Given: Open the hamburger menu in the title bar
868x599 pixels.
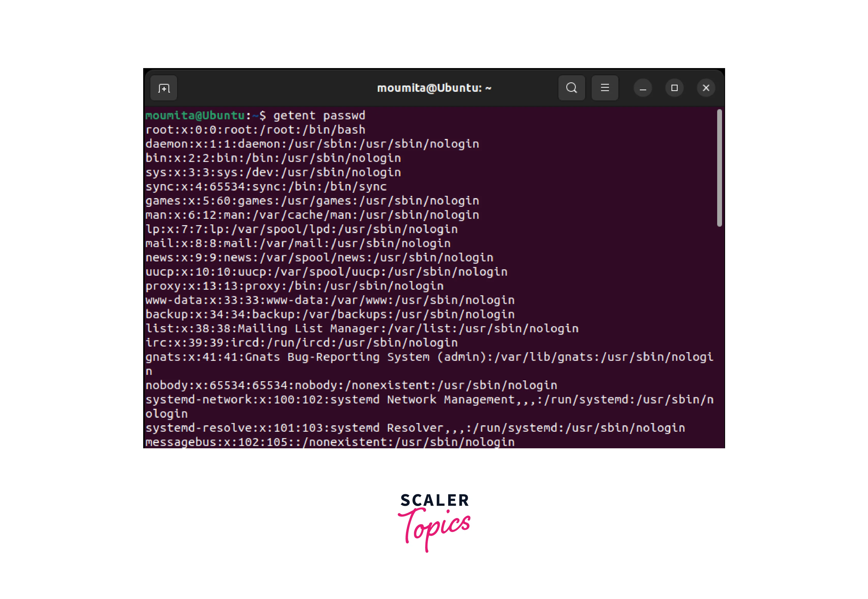Looking at the screenshot, I should click(604, 88).
